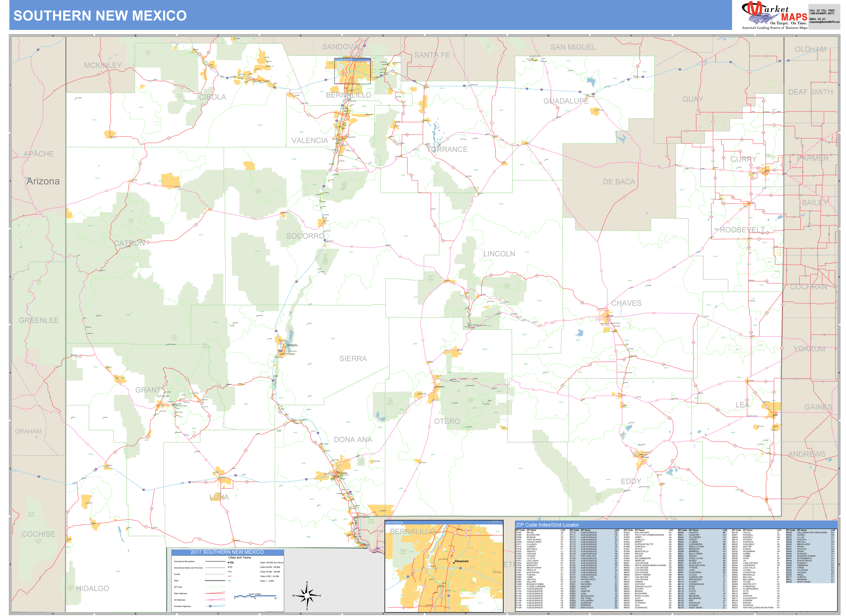Click the State Highways red line symbol in legend
This screenshot has width=846, height=616.
[215, 594]
